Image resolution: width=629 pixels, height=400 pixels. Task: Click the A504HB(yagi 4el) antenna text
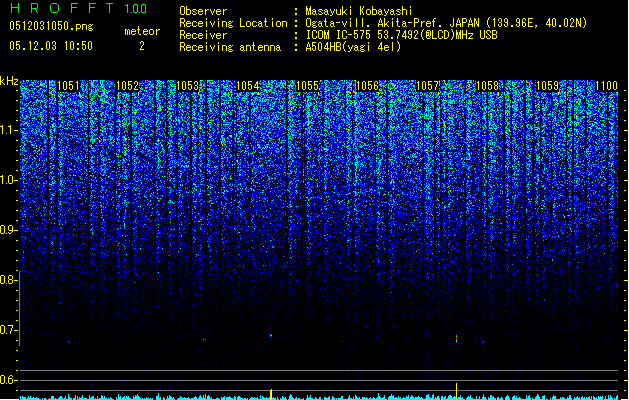[x=353, y=47]
